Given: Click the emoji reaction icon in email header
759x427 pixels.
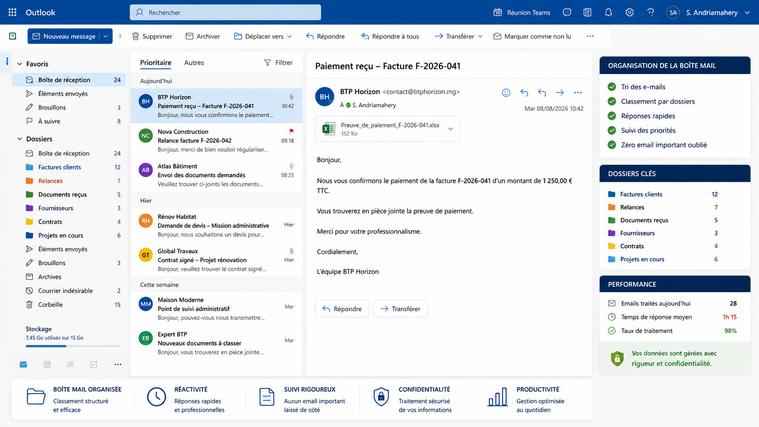Looking at the screenshot, I should [506, 92].
